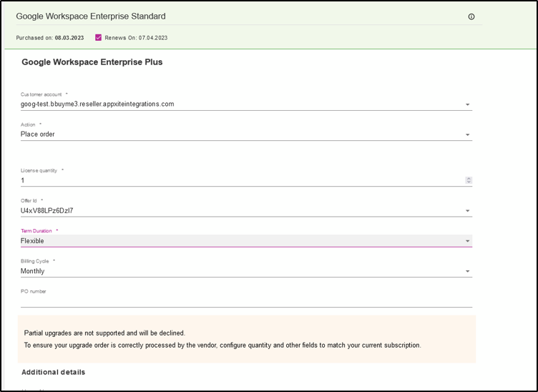Select the Google Workspace Enterprise Standard title
The image size is (538, 392).
click(x=91, y=16)
